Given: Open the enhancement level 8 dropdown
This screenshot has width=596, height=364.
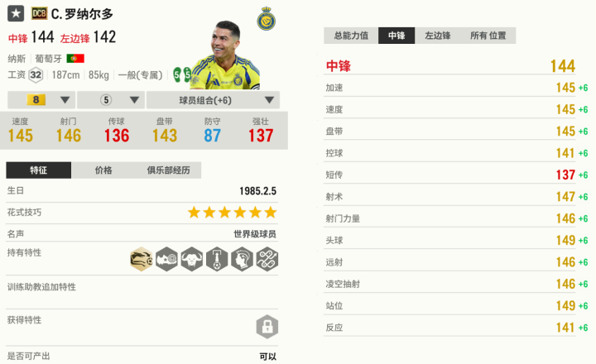Looking at the screenshot, I should [x=41, y=100].
